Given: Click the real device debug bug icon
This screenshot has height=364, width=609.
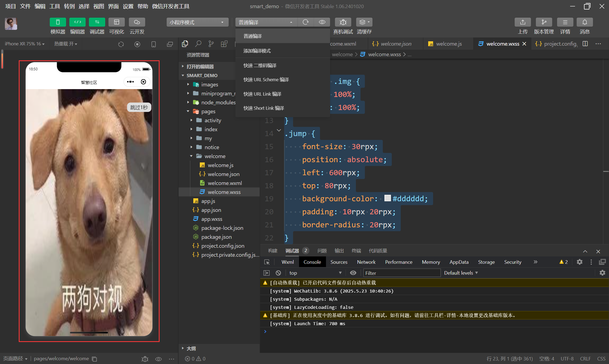Looking at the screenshot, I should pos(343,22).
